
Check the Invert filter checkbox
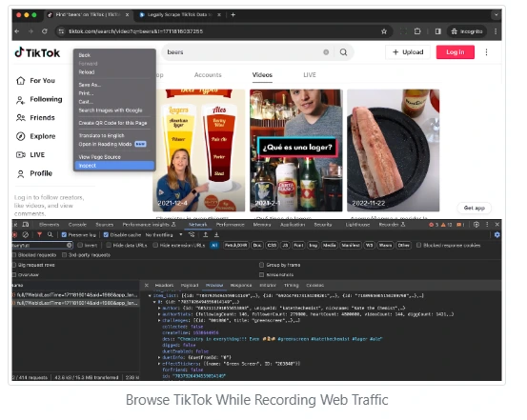pyautogui.click(x=80, y=246)
